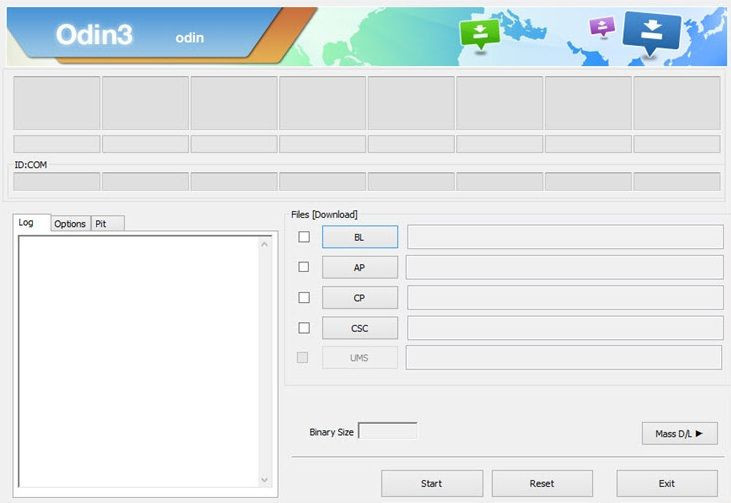731x503 pixels.
Task: Click the CSC file path field
Action: click(x=565, y=328)
